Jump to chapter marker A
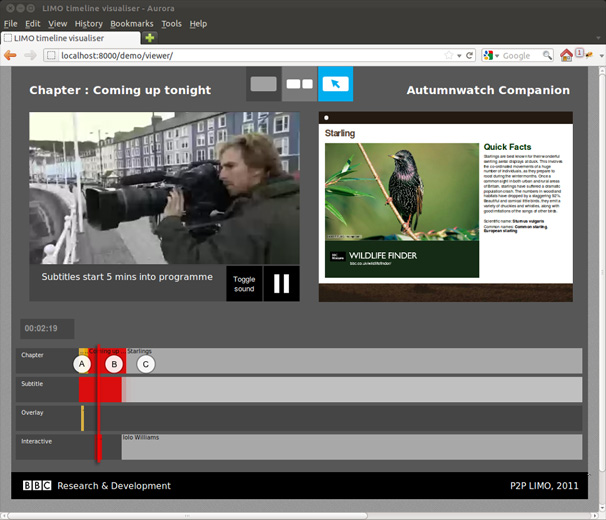Image resolution: width=606 pixels, height=520 pixels. tap(82, 364)
